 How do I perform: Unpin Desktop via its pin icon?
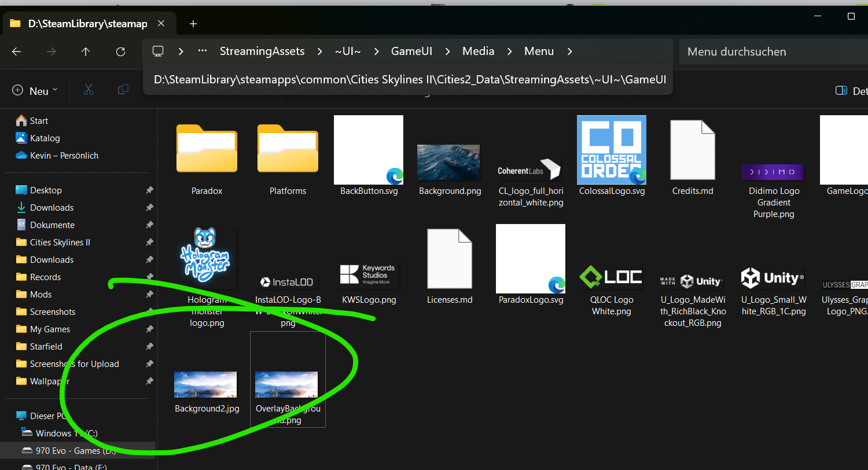(x=149, y=190)
